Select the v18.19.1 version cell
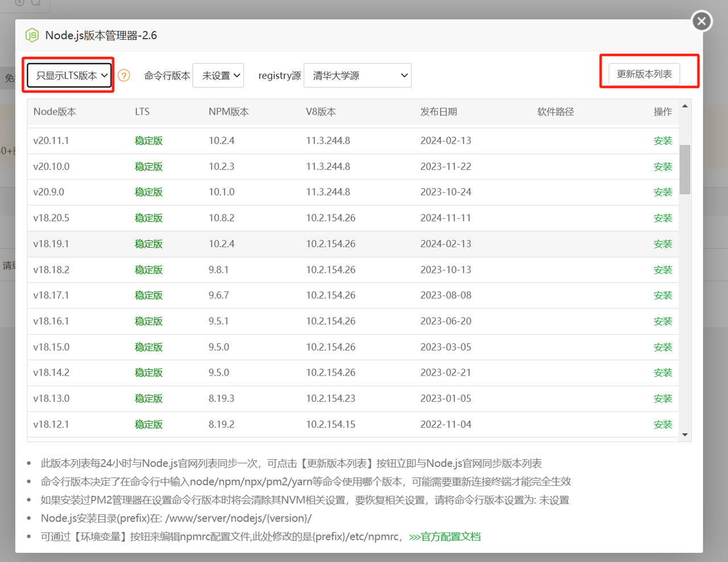 [51, 244]
